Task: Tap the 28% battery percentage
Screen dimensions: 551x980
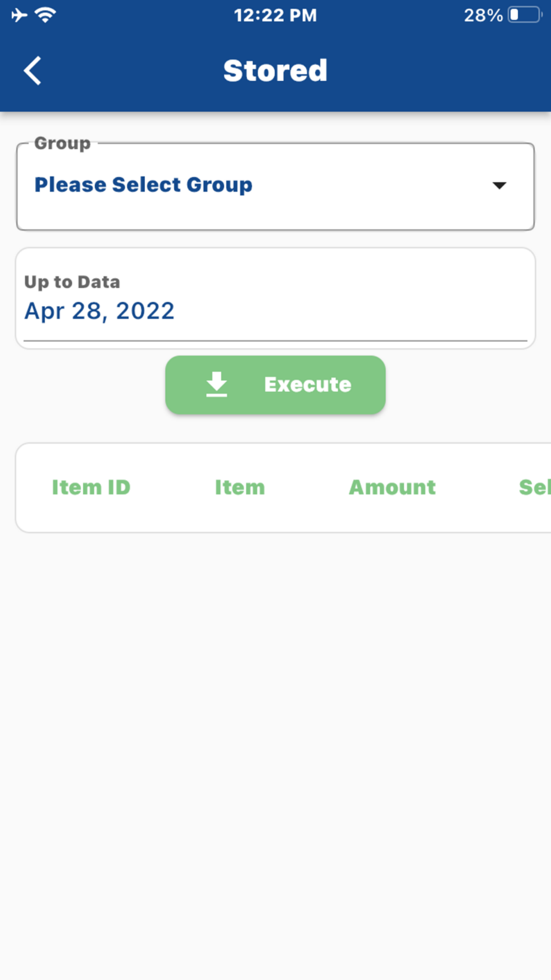Action: pyautogui.click(x=483, y=15)
